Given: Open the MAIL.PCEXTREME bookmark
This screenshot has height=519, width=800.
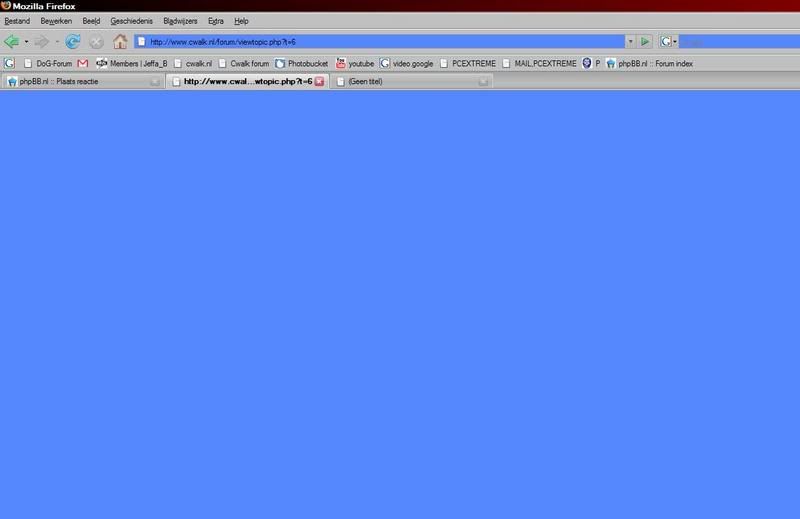Looking at the screenshot, I should coord(539,63).
